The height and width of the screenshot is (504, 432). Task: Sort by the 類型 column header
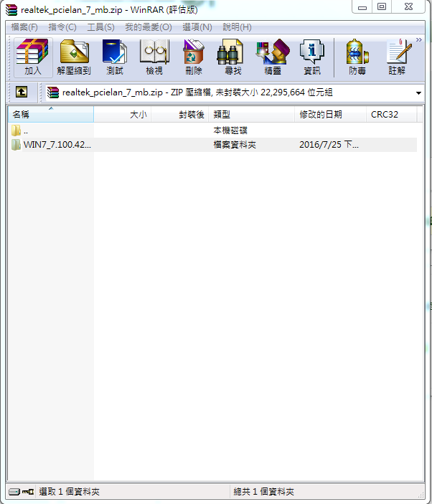(252, 115)
